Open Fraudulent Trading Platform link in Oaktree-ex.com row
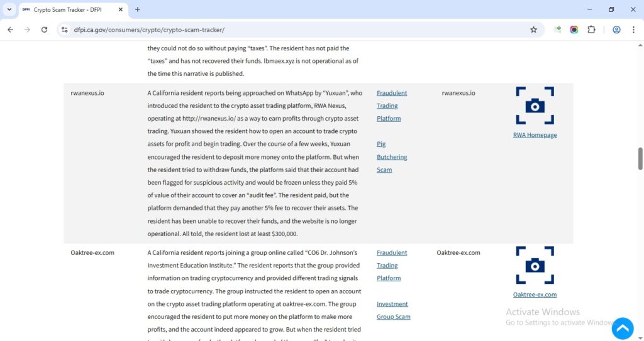This screenshot has height=341, width=644. coord(392,265)
